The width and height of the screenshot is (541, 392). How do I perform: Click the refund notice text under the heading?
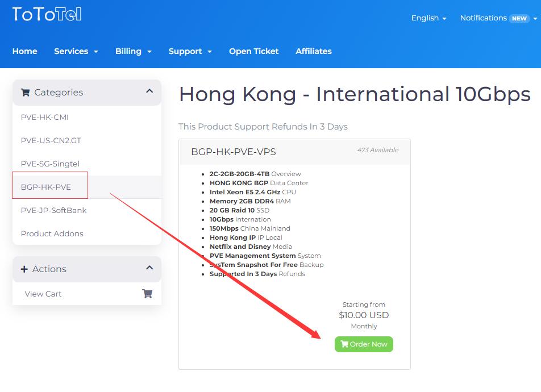263,127
